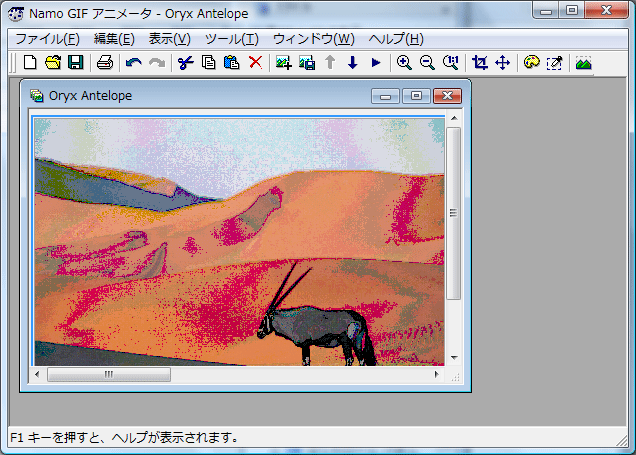
Task: Open the ツール(T) menu
Action: click(x=232, y=39)
